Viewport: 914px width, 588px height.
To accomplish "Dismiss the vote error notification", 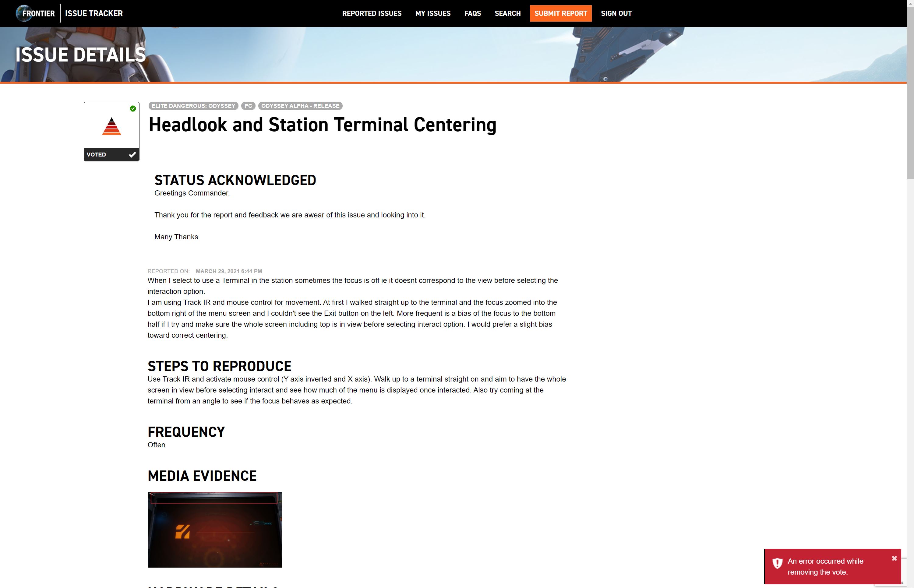I will click(894, 558).
